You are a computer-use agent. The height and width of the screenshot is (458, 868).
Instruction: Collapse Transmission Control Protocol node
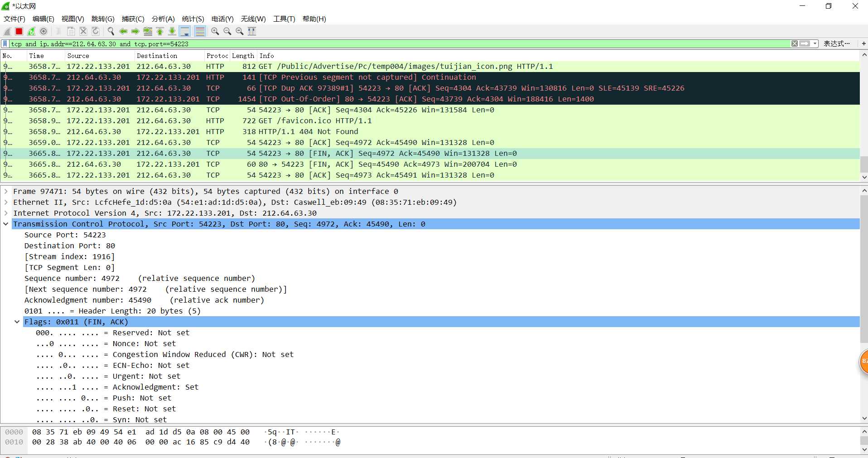pyautogui.click(x=6, y=224)
